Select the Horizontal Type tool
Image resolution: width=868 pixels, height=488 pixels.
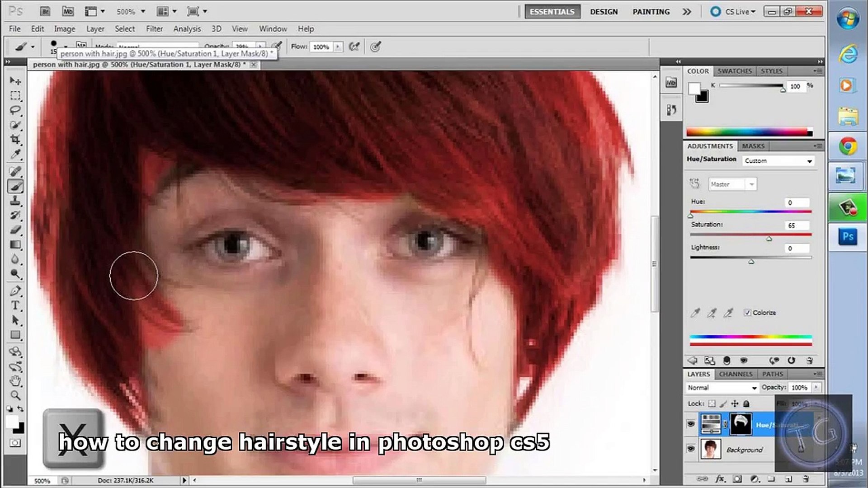15,305
